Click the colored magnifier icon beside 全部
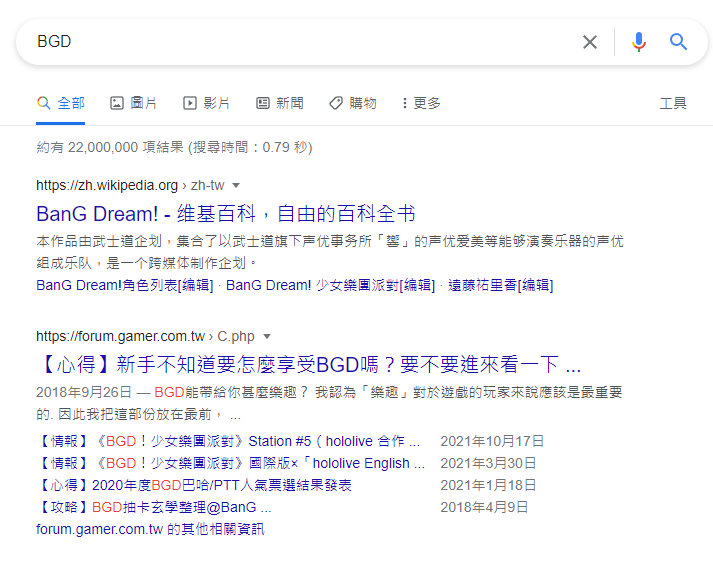 point(44,103)
